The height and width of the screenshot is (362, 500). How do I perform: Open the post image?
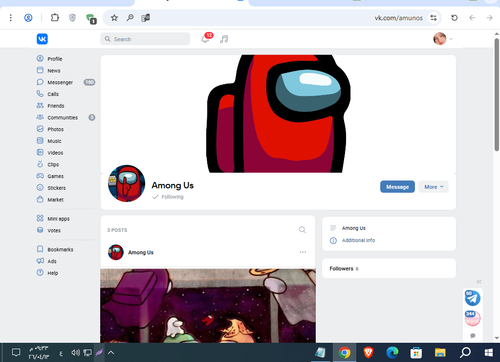[x=208, y=306]
